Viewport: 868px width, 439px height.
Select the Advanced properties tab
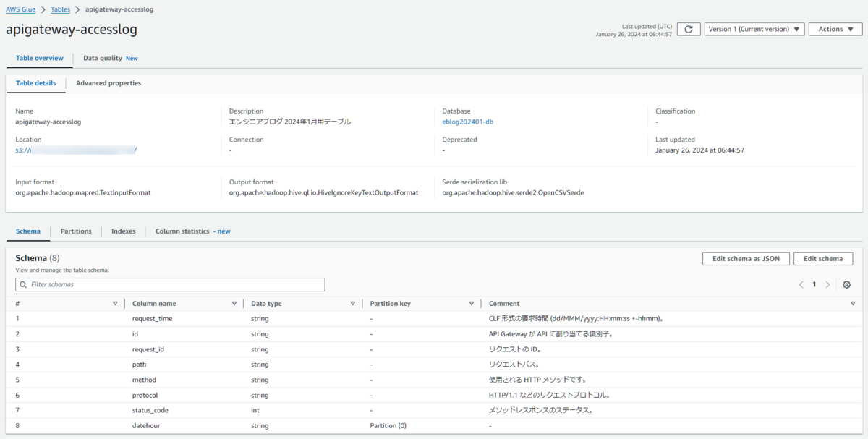[x=109, y=83]
